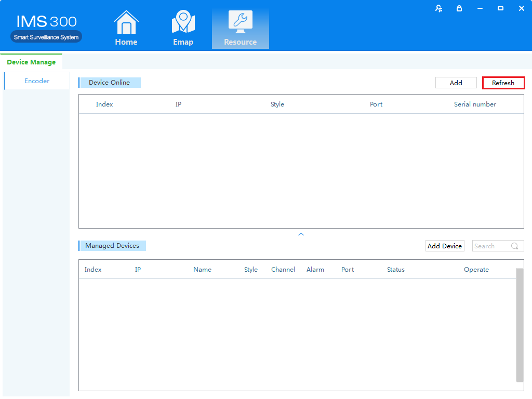Viewport: 532px width, 399px height.
Task: Click the Channel column header
Action: coord(283,270)
